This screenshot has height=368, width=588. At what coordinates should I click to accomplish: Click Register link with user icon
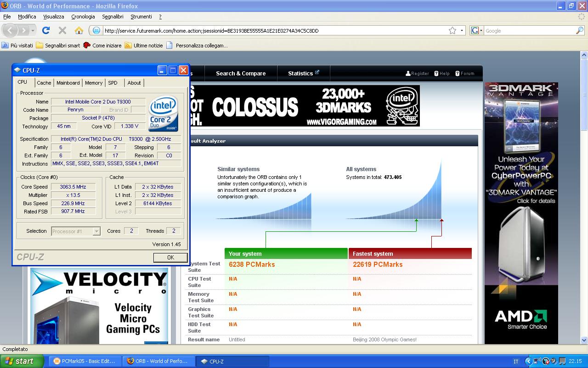[417, 73]
